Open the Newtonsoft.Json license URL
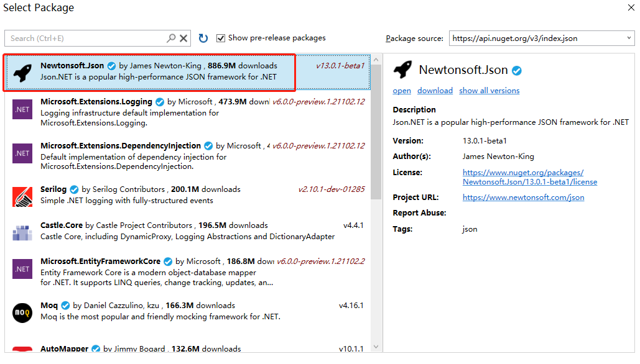The width and height of the screenshot is (640, 364). 530,177
